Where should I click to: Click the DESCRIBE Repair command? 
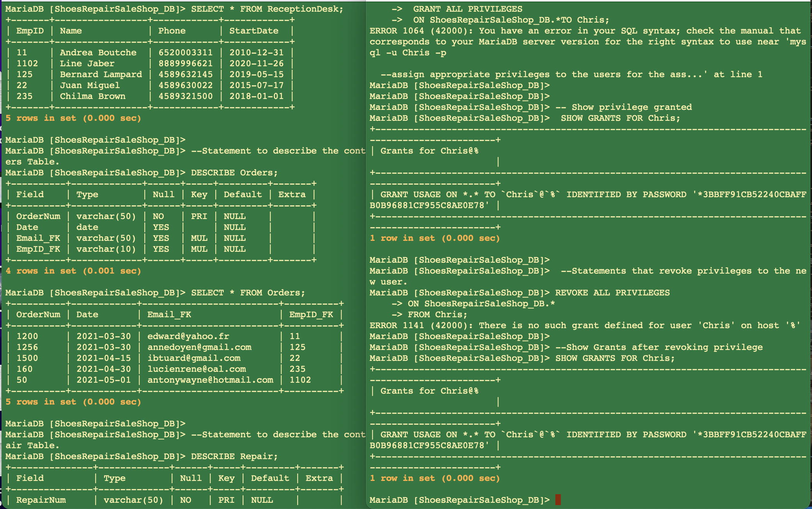click(234, 456)
